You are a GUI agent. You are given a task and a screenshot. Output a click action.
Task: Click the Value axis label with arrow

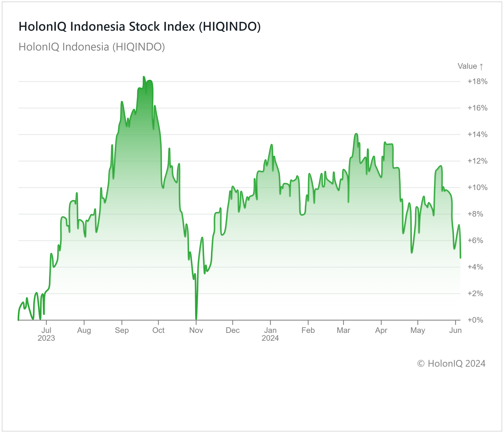click(x=470, y=66)
